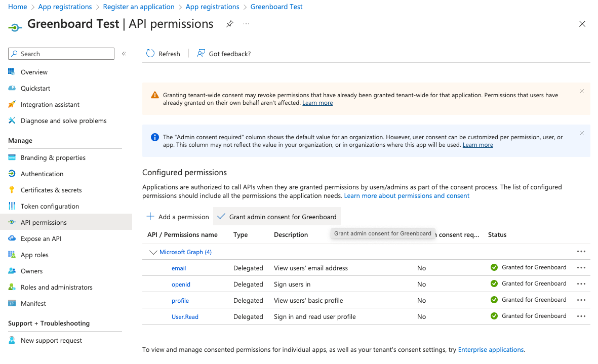Click the Owners people icon

12,271
